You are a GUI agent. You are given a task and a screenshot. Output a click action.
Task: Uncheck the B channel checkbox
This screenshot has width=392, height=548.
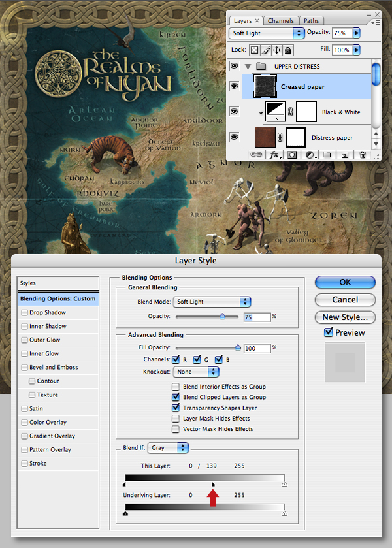pyautogui.click(x=219, y=359)
